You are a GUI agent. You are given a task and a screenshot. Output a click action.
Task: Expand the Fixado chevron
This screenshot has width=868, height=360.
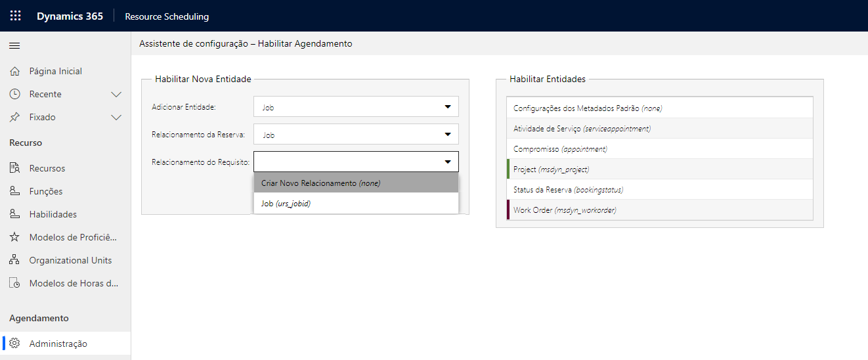pyautogui.click(x=116, y=118)
